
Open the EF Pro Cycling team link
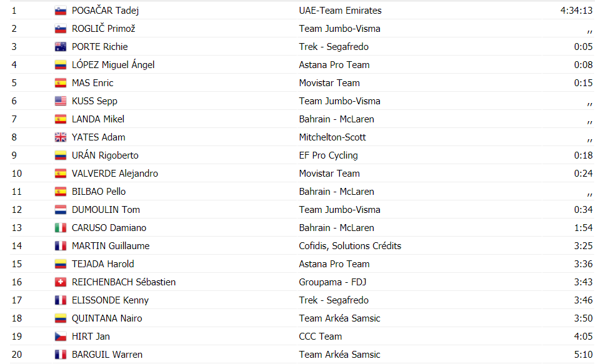click(328, 155)
